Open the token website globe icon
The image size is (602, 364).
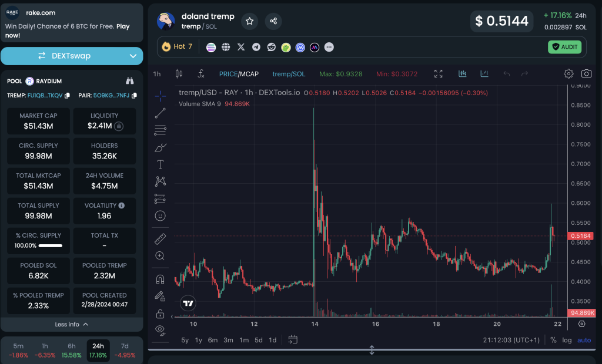(x=226, y=47)
